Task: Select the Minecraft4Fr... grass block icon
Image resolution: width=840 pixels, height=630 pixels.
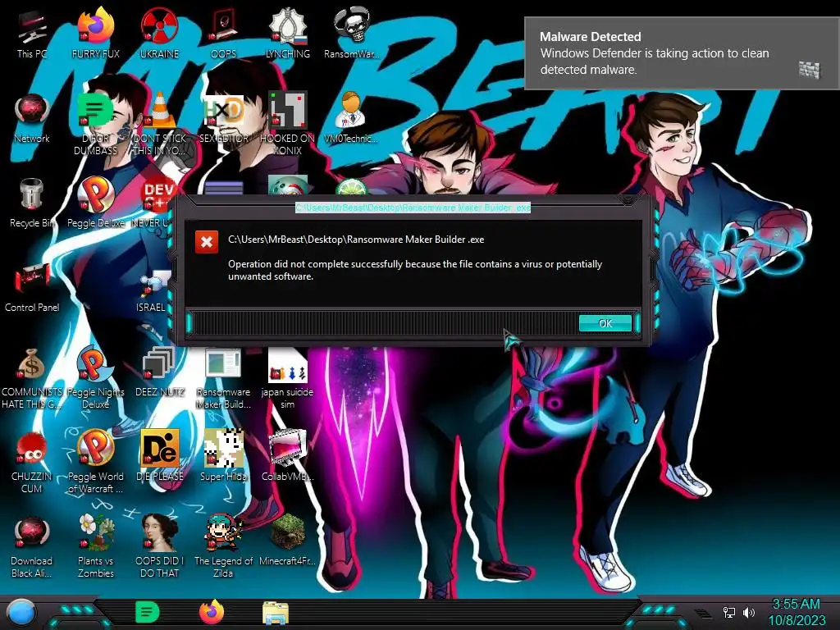Action: click(x=288, y=541)
